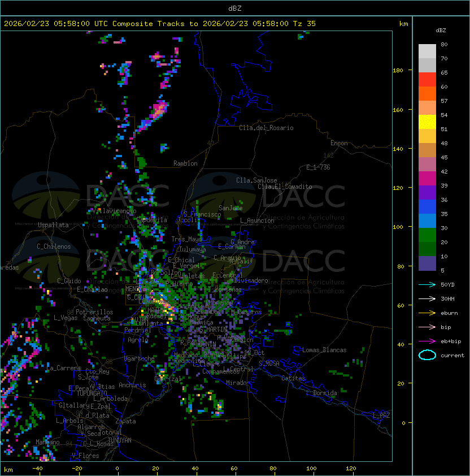Click the 'Anchoris' map label
This screenshot has height=476, width=470.
coord(132,385)
